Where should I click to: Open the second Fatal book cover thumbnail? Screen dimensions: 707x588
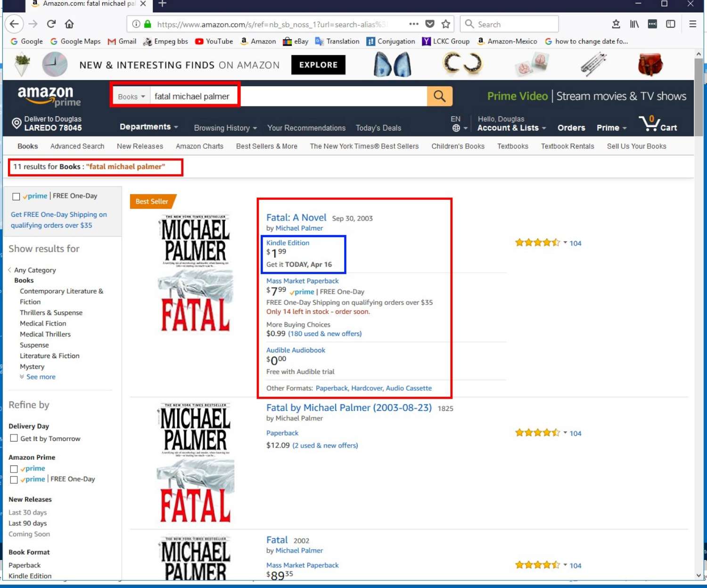pyautogui.click(x=195, y=463)
